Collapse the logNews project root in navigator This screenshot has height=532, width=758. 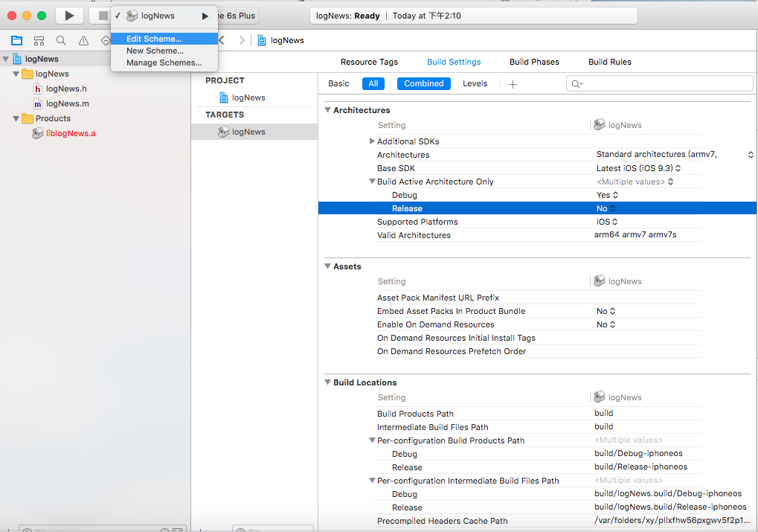6,59
